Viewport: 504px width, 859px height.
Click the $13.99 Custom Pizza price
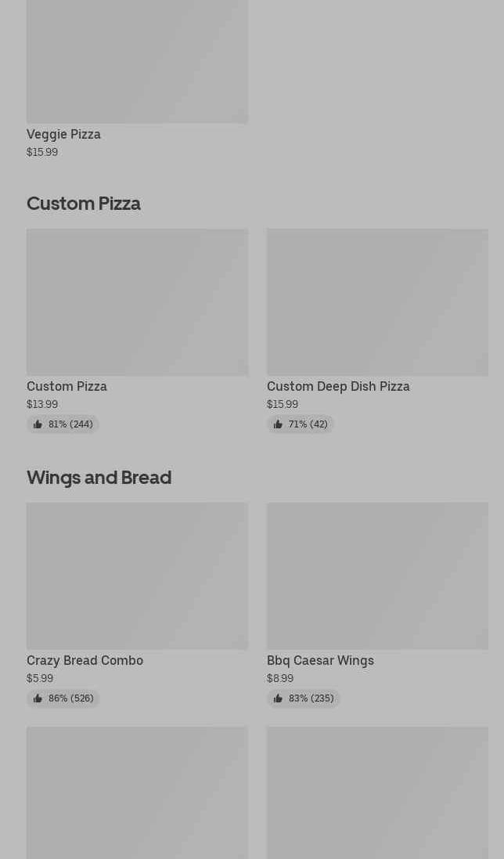[x=42, y=404]
